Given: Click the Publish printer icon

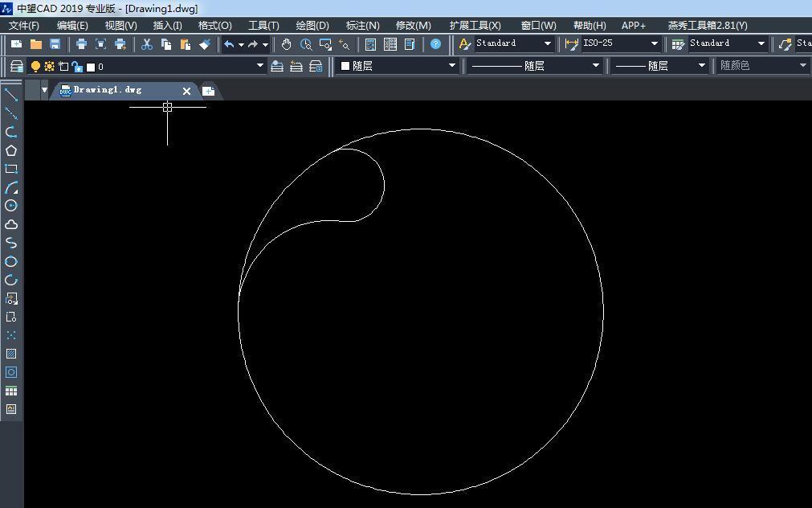Looking at the screenshot, I should pos(120,44).
